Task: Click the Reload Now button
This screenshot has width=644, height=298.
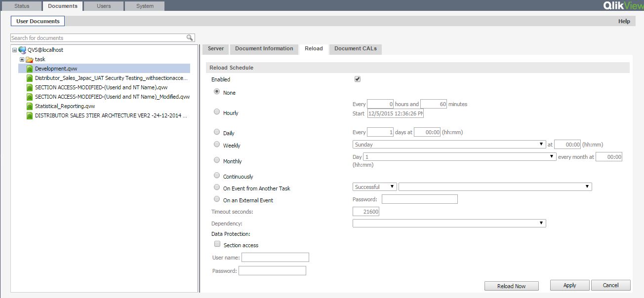Action: pyautogui.click(x=511, y=286)
